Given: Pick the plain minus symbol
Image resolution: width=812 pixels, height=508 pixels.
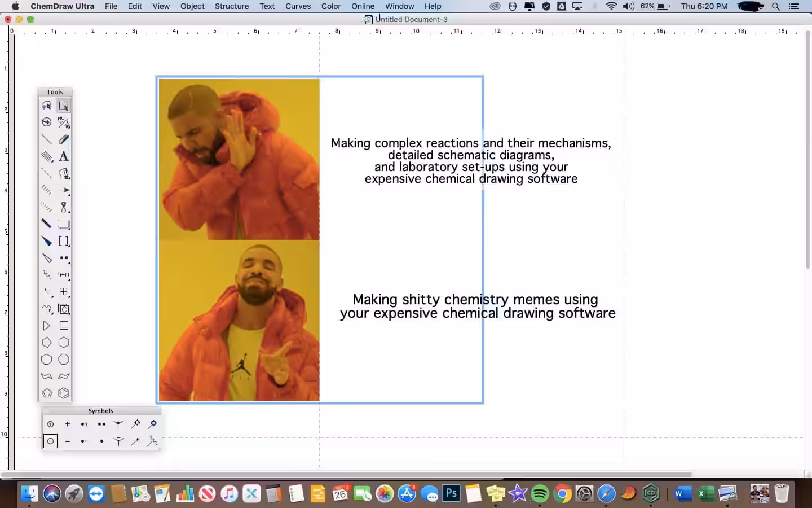Looking at the screenshot, I should 68,441.
